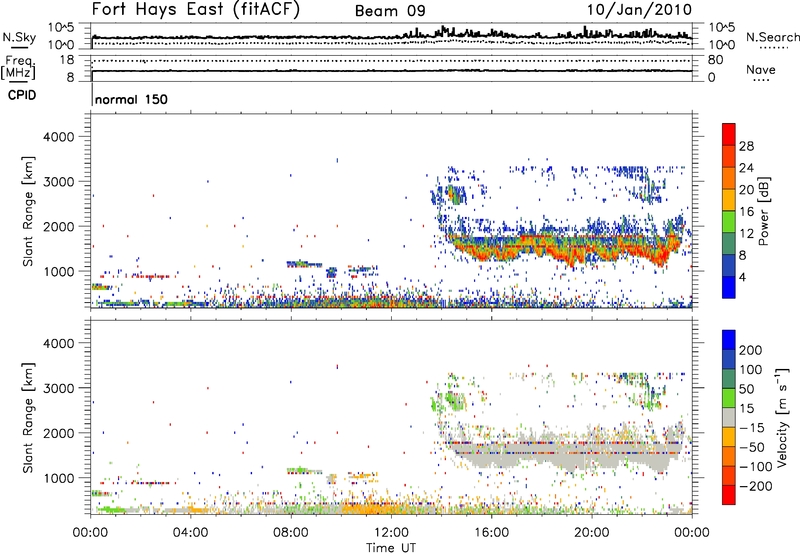
Task: Select the "normal 150" CPID text
Action: tap(131, 99)
